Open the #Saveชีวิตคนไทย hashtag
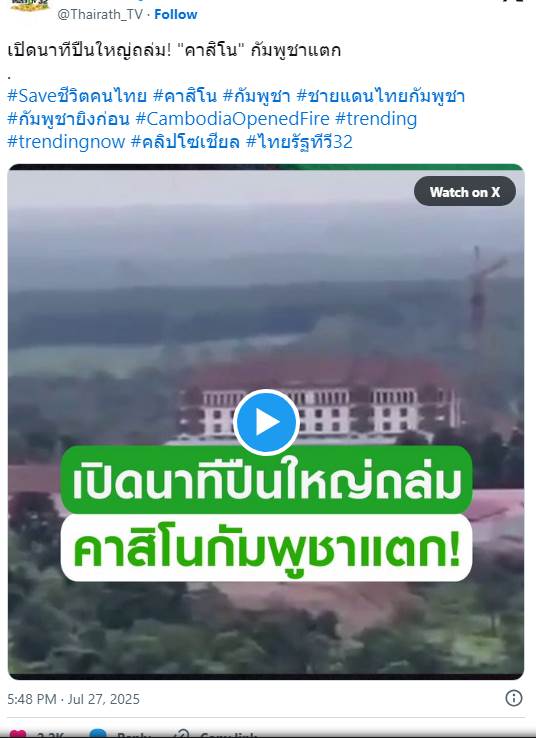Image resolution: width=536 pixels, height=738 pixels. pos(77,96)
